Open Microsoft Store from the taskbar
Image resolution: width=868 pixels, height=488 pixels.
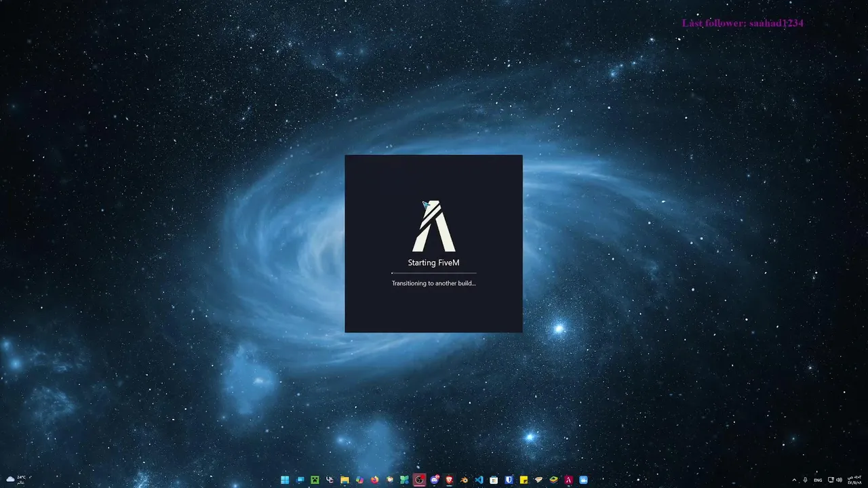pyautogui.click(x=494, y=480)
